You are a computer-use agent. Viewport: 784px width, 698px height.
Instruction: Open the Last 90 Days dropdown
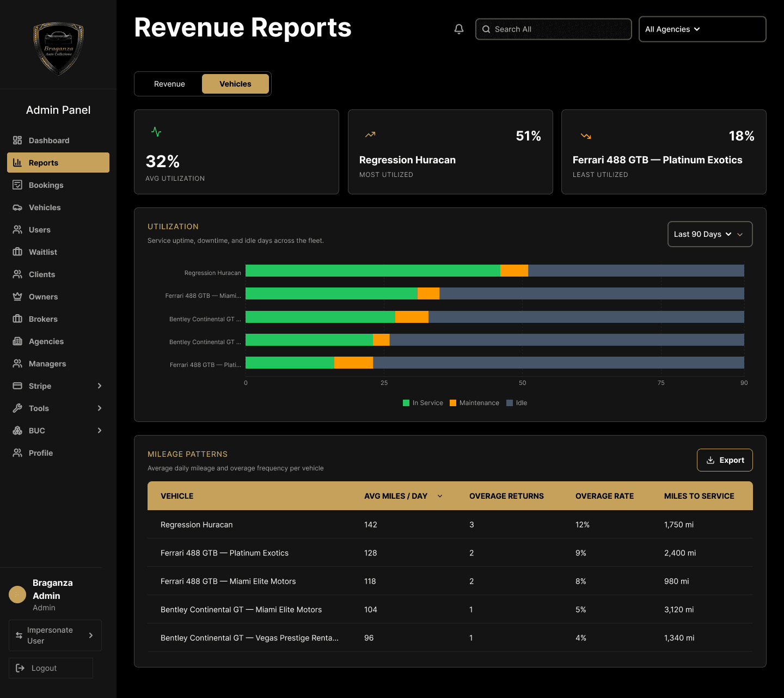(710, 234)
